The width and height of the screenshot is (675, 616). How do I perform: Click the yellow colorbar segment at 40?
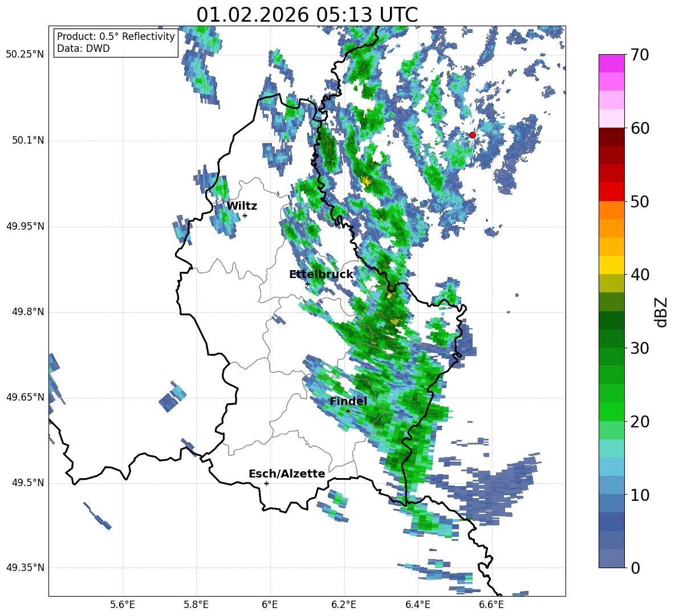click(x=611, y=265)
